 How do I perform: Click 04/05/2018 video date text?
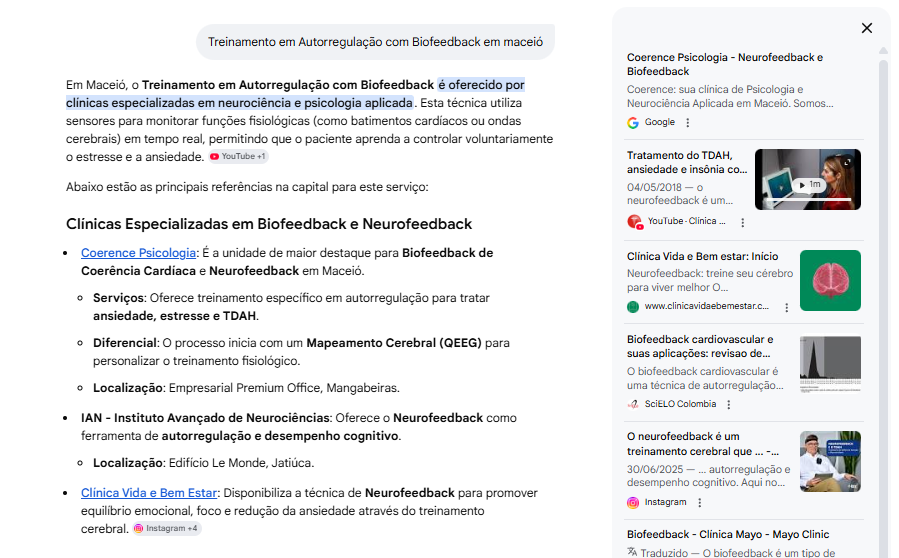click(x=654, y=188)
